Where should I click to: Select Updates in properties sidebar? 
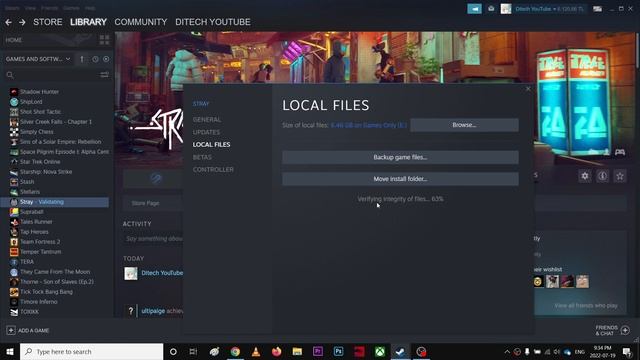pyautogui.click(x=206, y=132)
